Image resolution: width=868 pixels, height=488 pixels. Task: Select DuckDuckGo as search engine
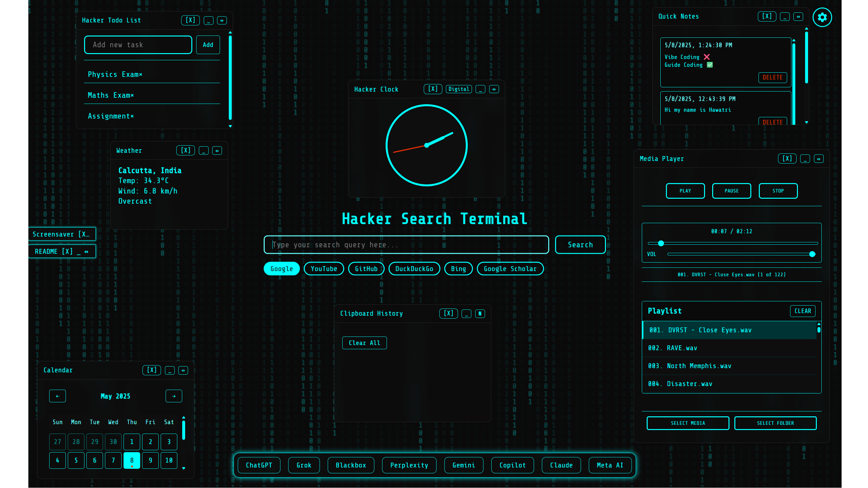click(x=415, y=269)
